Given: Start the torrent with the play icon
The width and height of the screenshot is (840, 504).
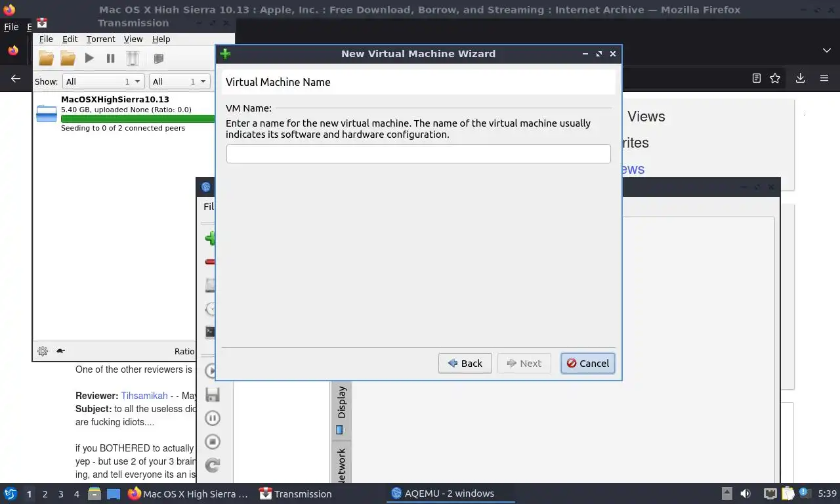Looking at the screenshot, I should point(89,58).
